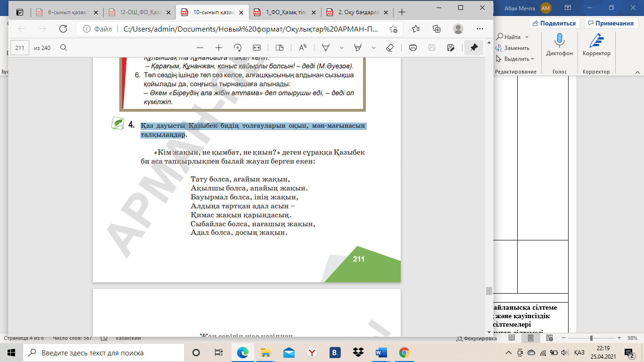Click the PDF Save as icon
644x362 pixels.
point(451,48)
